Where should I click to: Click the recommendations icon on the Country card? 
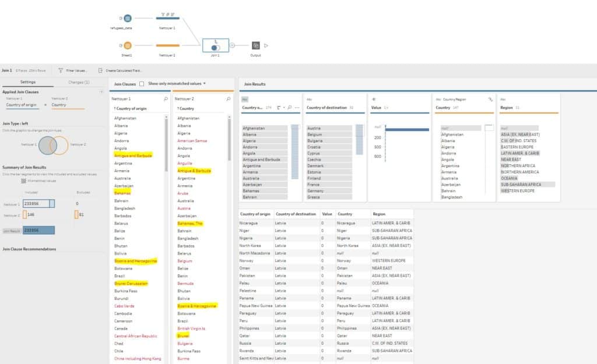coord(490,99)
